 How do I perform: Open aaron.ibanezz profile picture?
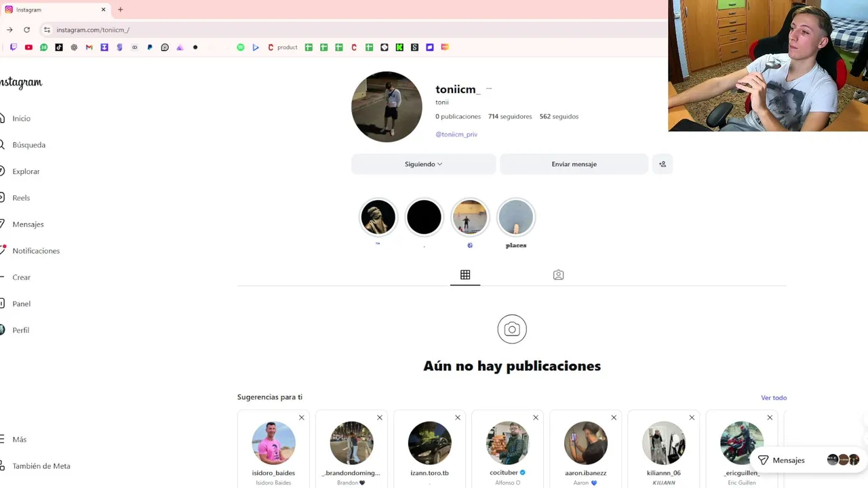point(585,443)
